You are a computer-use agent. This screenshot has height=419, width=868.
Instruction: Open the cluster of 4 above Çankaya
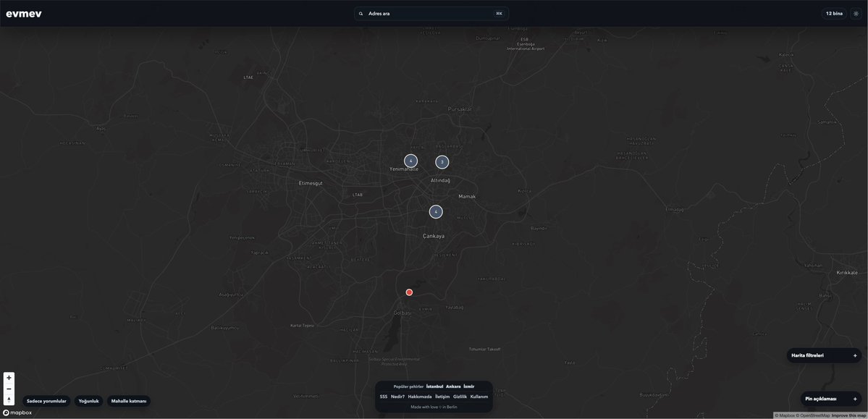click(436, 211)
